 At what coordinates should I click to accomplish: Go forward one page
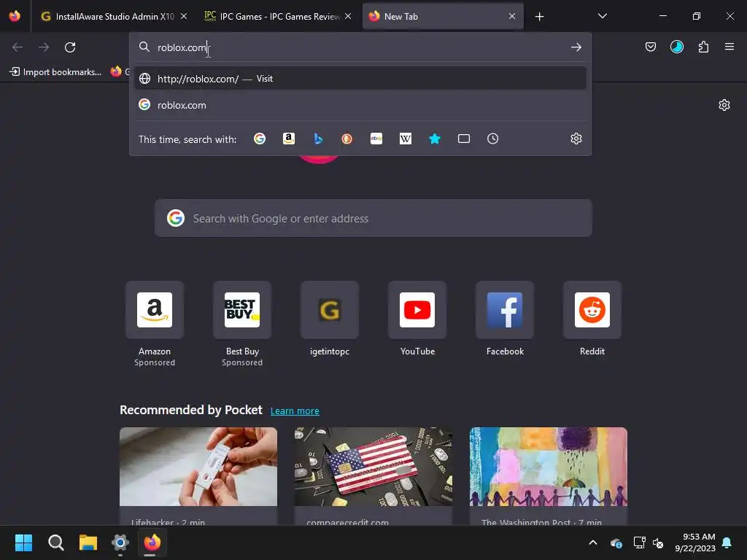[44, 47]
